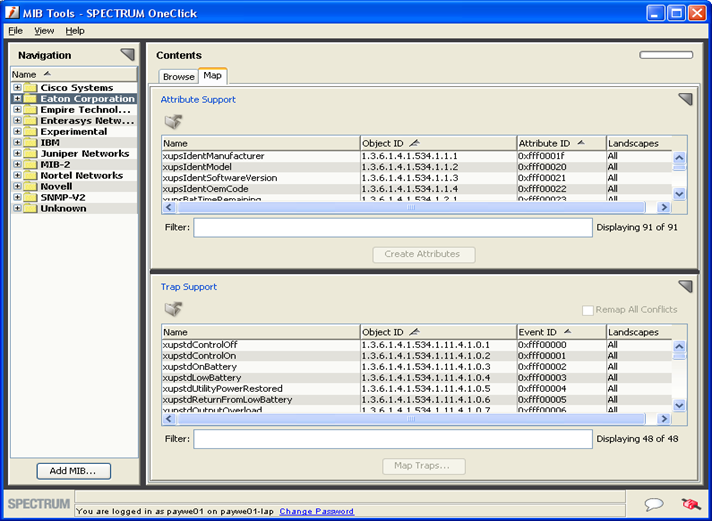Open the chat bubble icon in status bar

click(x=654, y=504)
